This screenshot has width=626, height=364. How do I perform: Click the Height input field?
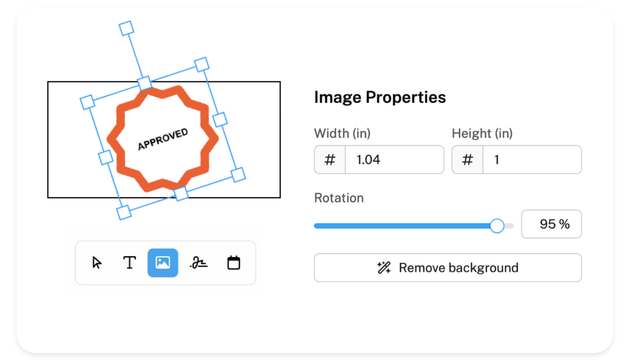pos(532,160)
